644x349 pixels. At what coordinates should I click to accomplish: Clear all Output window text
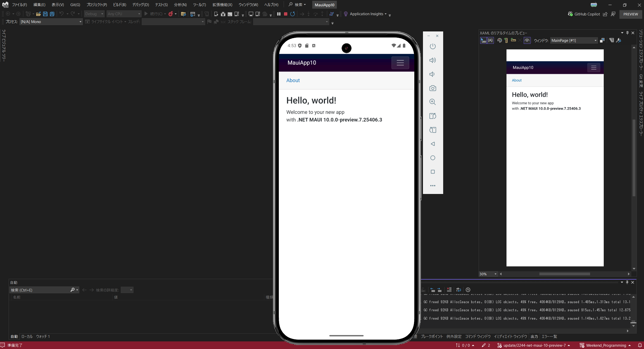click(449, 290)
